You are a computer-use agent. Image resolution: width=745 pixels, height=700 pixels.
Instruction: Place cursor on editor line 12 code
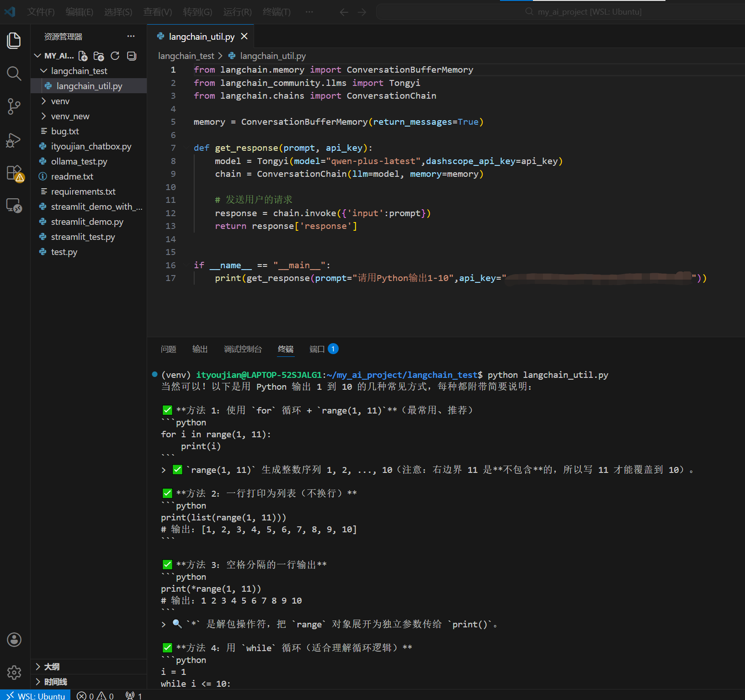[x=323, y=213]
